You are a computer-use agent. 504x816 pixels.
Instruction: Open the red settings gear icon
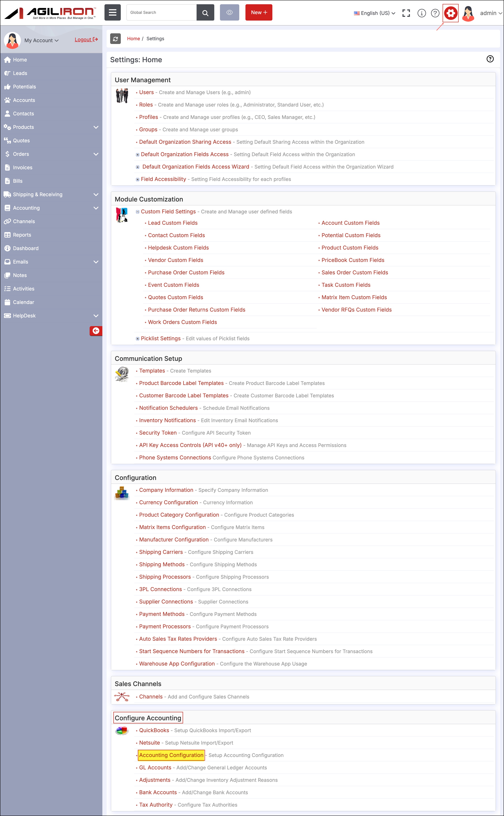450,13
